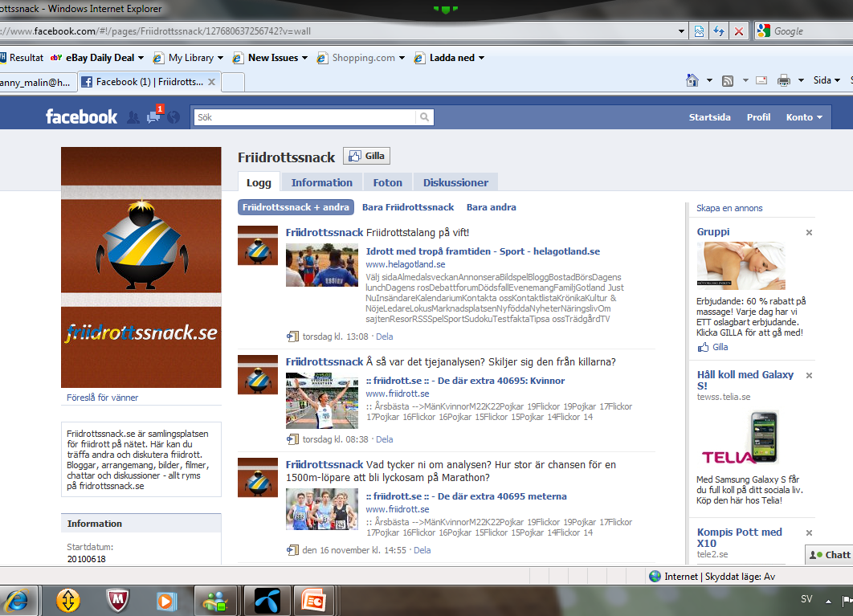Viewport: 853px width, 616px height.
Task: Open the Idrott med tropå framtiden article link
Action: click(x=483, y=251)
